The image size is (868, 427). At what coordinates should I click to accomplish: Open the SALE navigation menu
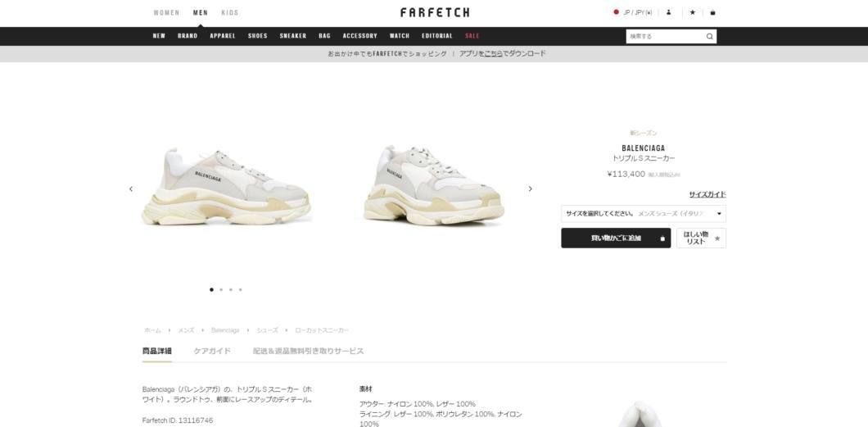coord(472,36)
